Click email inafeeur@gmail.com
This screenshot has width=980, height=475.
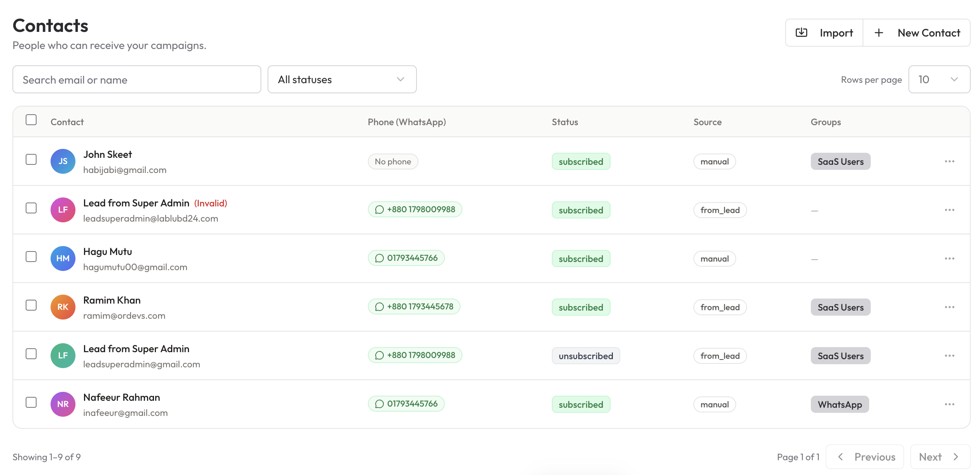(126, 413)
